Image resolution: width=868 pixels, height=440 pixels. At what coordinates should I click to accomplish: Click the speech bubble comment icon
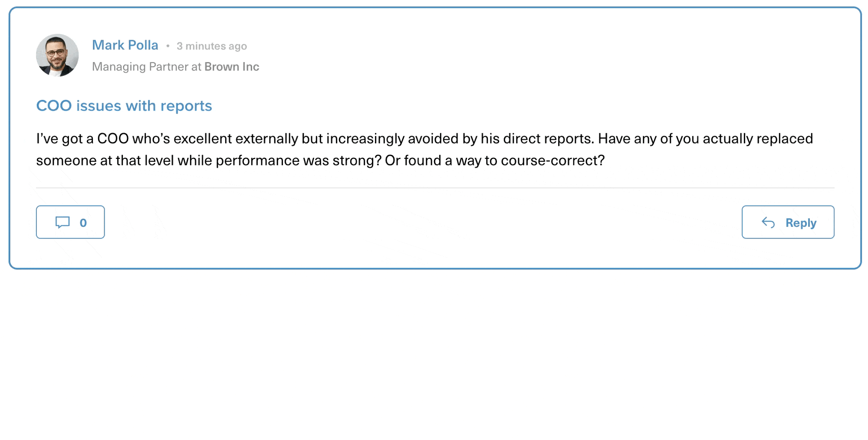62,223
